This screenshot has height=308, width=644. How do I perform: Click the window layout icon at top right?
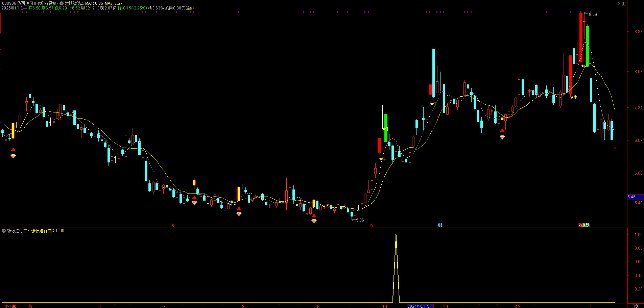point(624,3)
